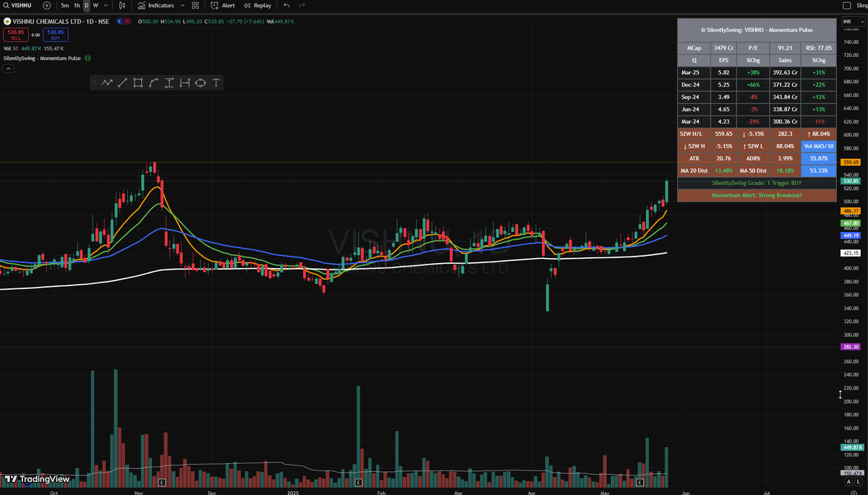This screenshot has width=868, height=495.
Task: Click the add symbol plus icon
Action: tap(47, 5)
